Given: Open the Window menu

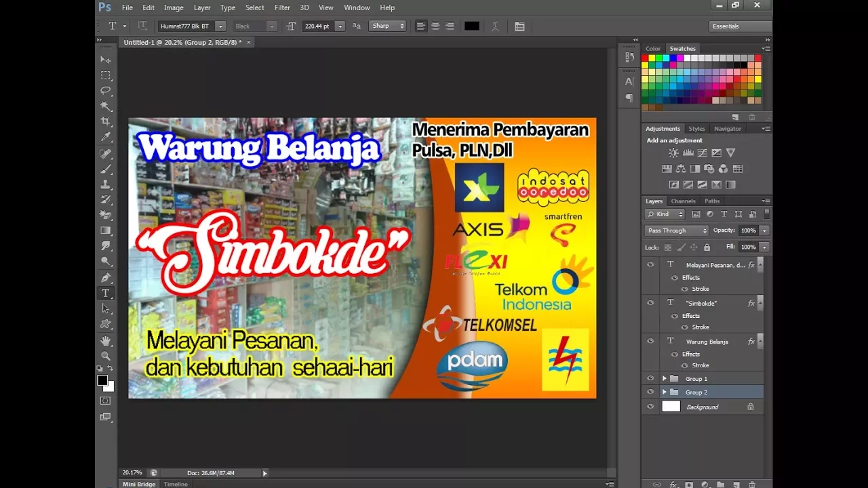Looking at the screenshot, I should 357,7.
